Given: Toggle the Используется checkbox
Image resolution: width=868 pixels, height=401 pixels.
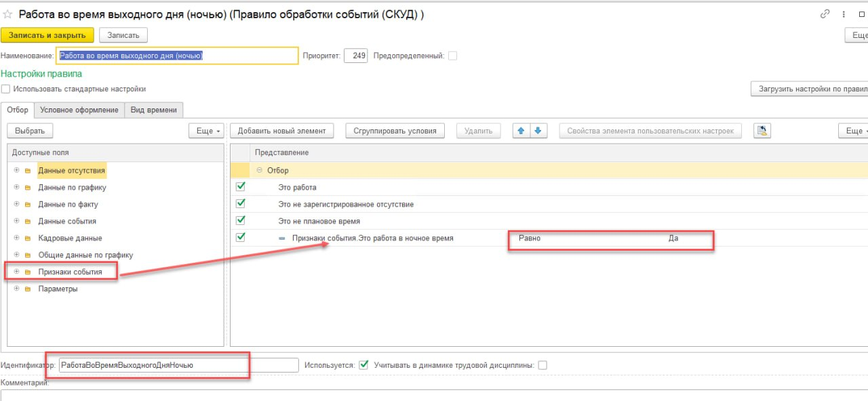Looking at the screenshot, I should [363, 365].
